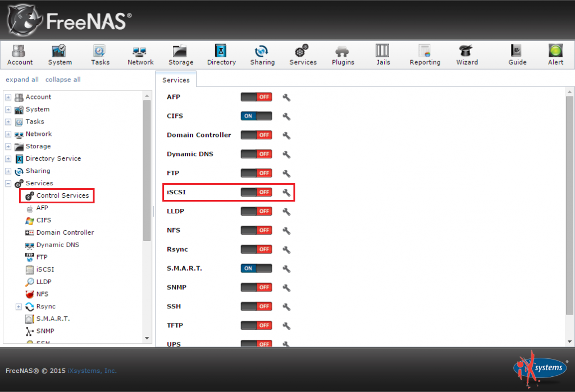Turn on the iSCSI service switch
The image size is (575, 392).
pyautogui.click(x=256, y=192)
